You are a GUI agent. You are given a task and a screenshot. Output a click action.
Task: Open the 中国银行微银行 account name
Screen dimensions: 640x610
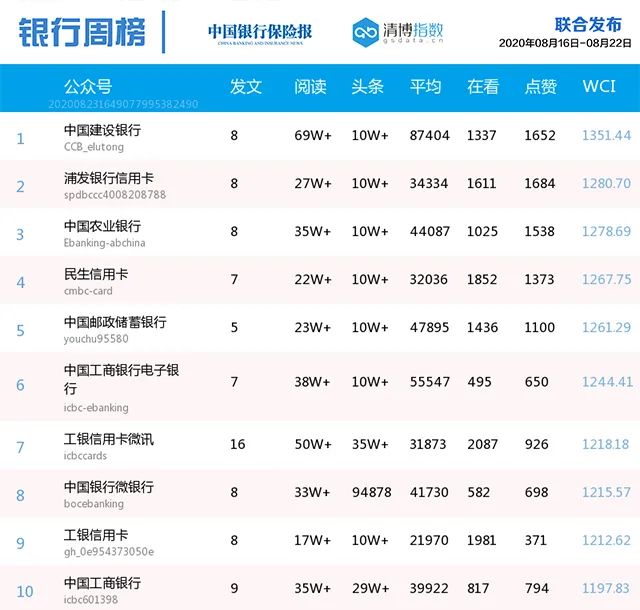[x=109, y=487]
